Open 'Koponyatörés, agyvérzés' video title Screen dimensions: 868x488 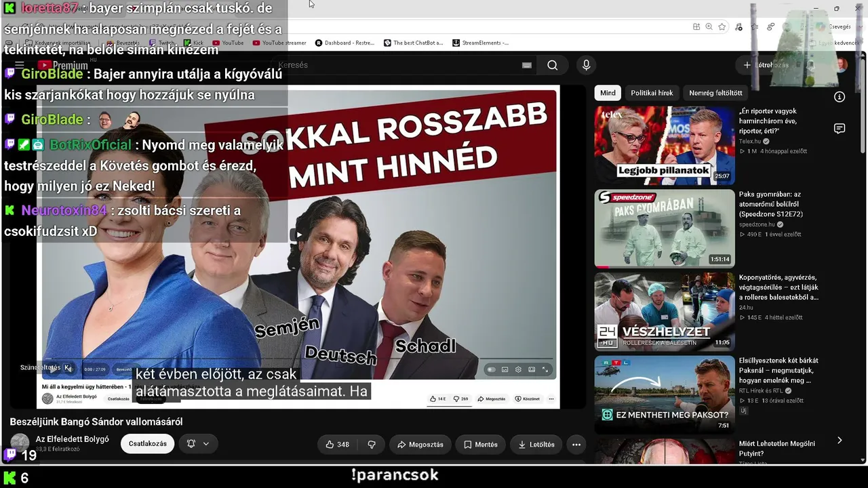pos(778,287)
